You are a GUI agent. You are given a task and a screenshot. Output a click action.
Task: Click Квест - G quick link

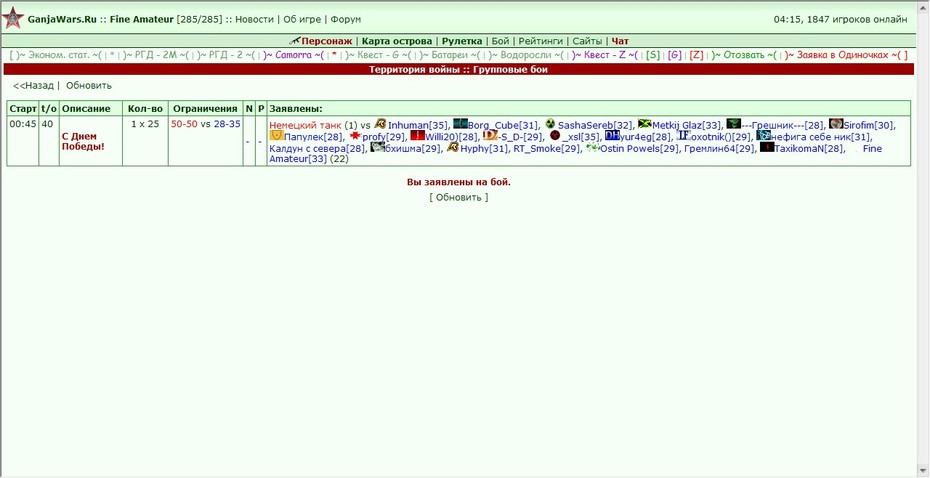point(377,55)
